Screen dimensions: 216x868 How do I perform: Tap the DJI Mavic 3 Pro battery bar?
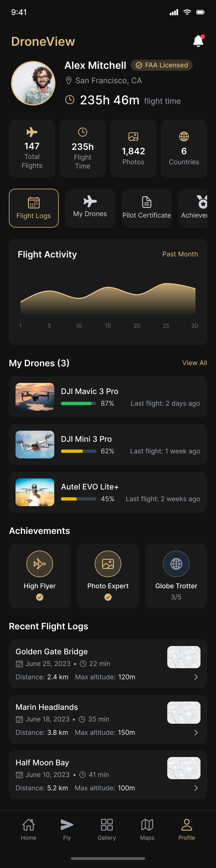(x=78, y=403)
